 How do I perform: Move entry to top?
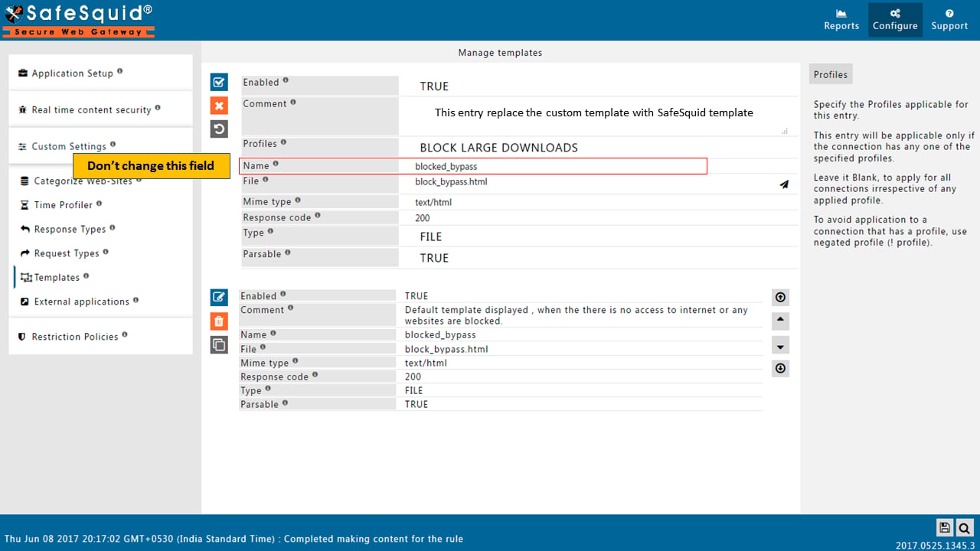(x=780, y=298)
